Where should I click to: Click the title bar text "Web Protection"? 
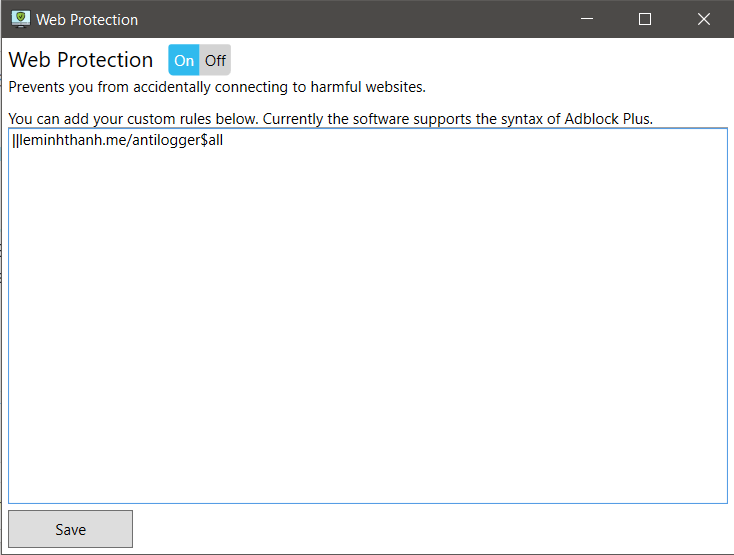tap(87, 19)
